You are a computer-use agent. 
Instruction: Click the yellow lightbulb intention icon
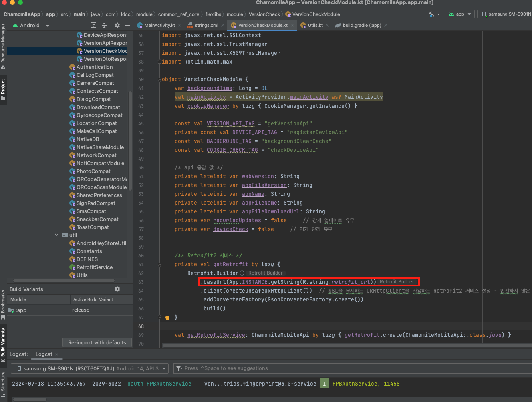(x=167, y=318)
